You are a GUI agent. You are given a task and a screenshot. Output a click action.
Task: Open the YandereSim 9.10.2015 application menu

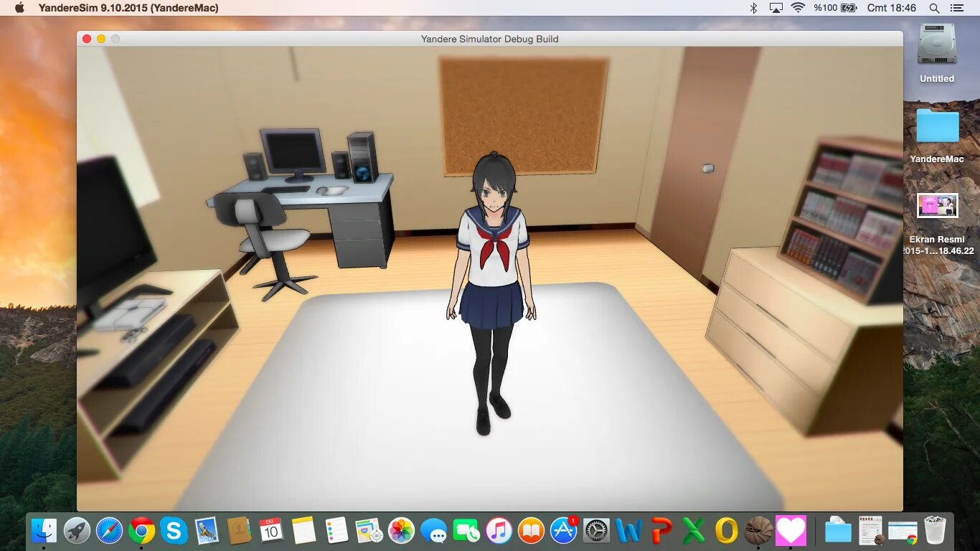click(128, 8)
